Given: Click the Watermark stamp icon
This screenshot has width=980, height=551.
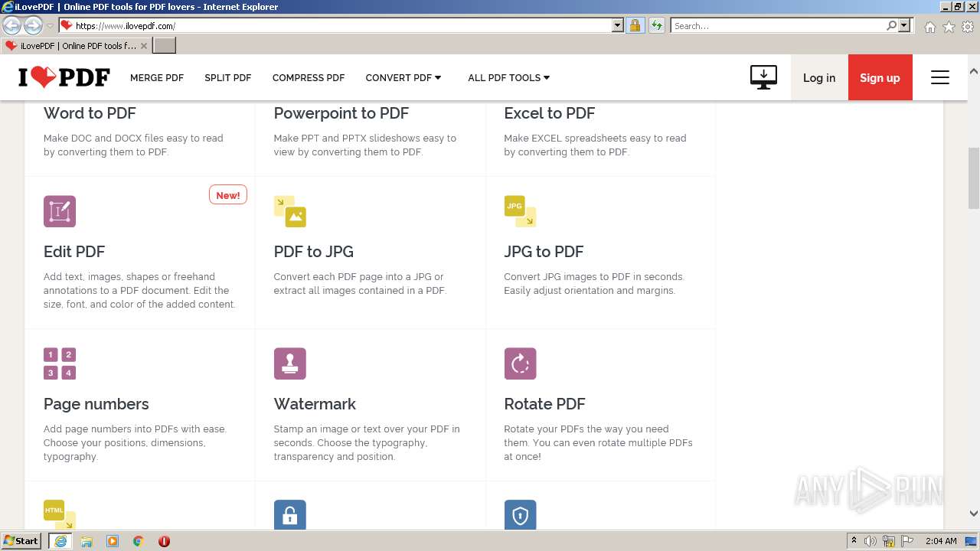Looking at the screenshot, I should (x=290, y=364).
